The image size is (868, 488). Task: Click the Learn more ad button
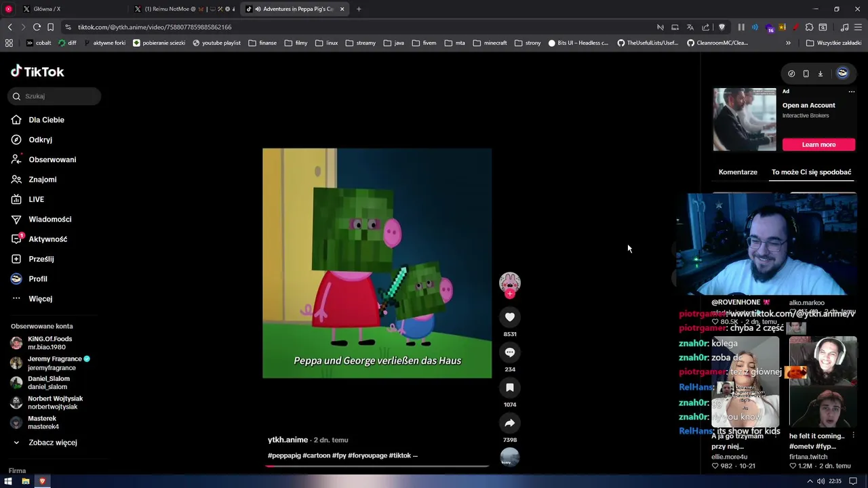click(818, 144)
